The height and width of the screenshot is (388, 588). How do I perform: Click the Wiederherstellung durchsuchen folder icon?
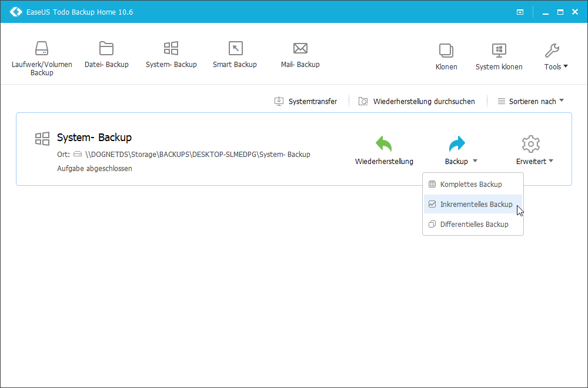pyautogui.click(x=363, y=101)
